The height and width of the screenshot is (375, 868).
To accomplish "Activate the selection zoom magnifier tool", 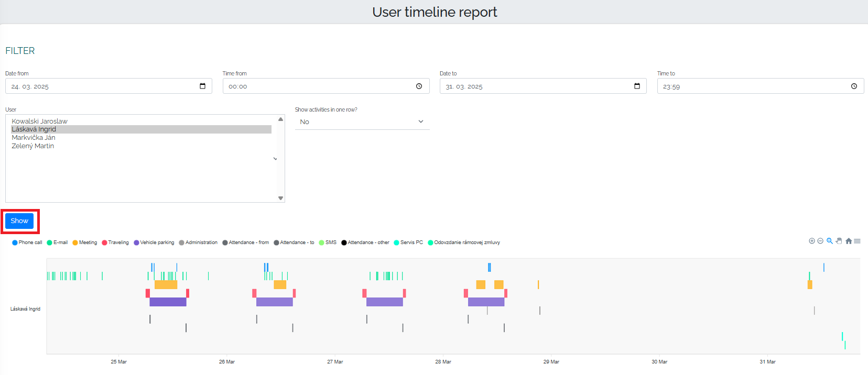I will click(x=830, y=241).
